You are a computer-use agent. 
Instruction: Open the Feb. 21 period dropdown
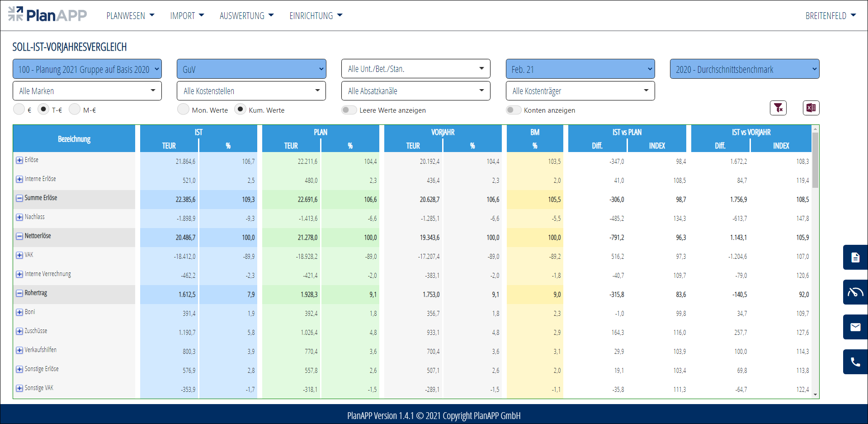click(x=580, y=69)
